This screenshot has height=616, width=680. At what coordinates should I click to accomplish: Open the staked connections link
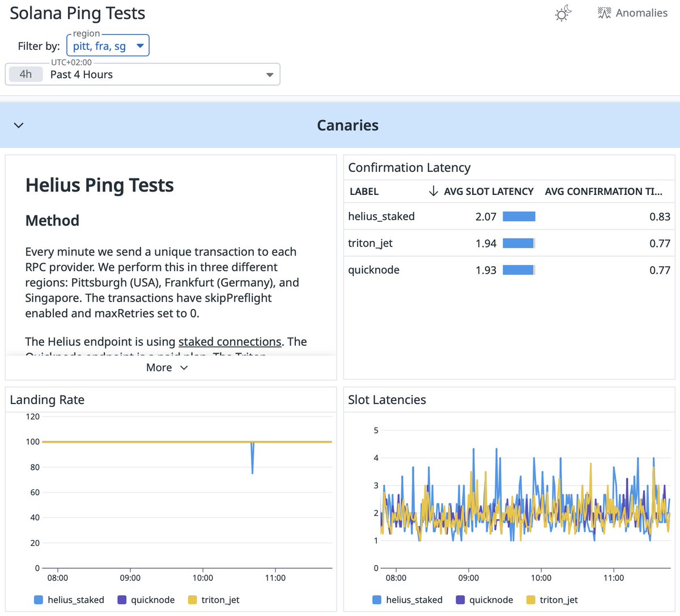[229, 342]
